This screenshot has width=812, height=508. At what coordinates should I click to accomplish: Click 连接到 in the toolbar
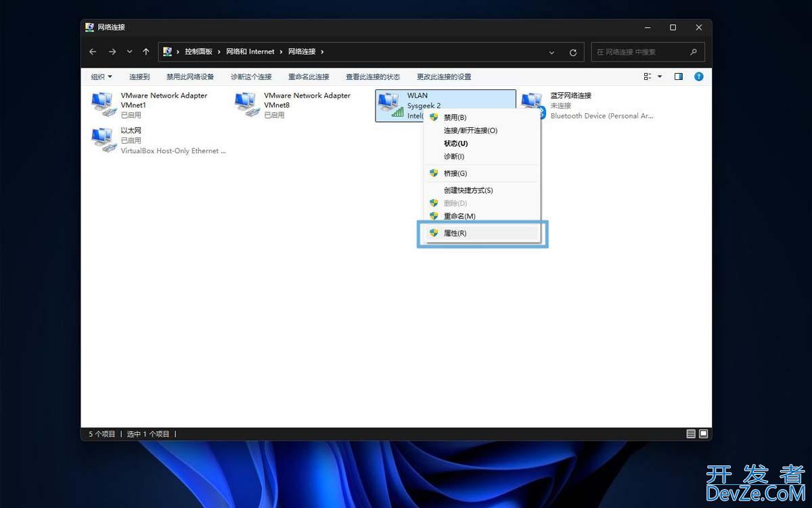tap(139, 77)
